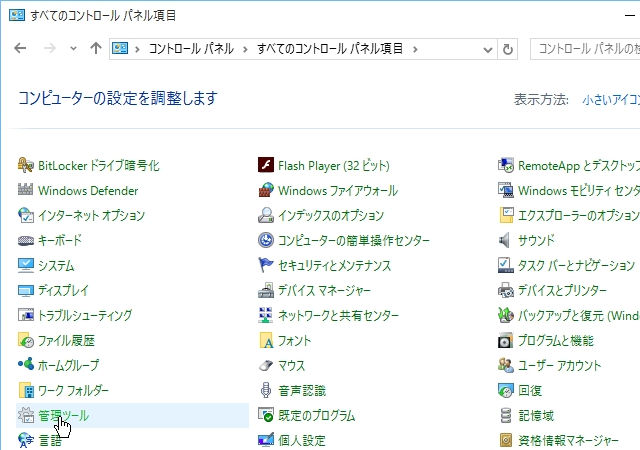The width and height of the screenshot is (640, 450).
Task: Expand the address bar history dropdown
Action: pyautogui.click(x=487, y=49)
